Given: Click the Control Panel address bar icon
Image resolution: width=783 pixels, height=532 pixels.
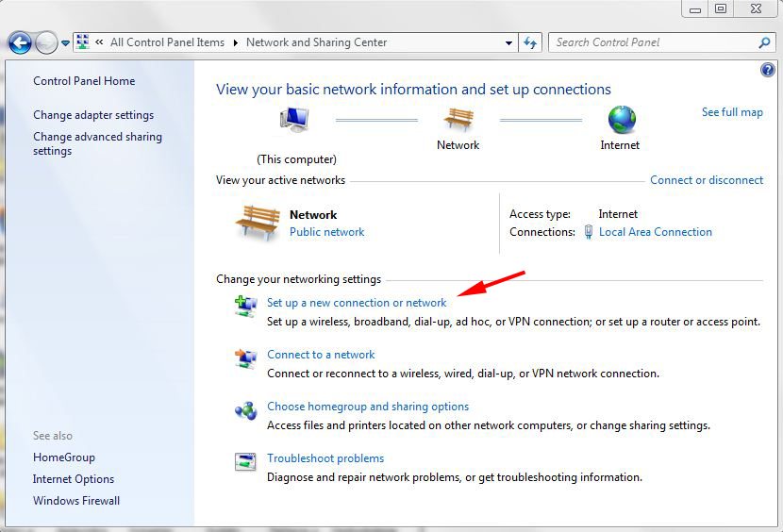Looking at the screenshot, I should point(83,42).
